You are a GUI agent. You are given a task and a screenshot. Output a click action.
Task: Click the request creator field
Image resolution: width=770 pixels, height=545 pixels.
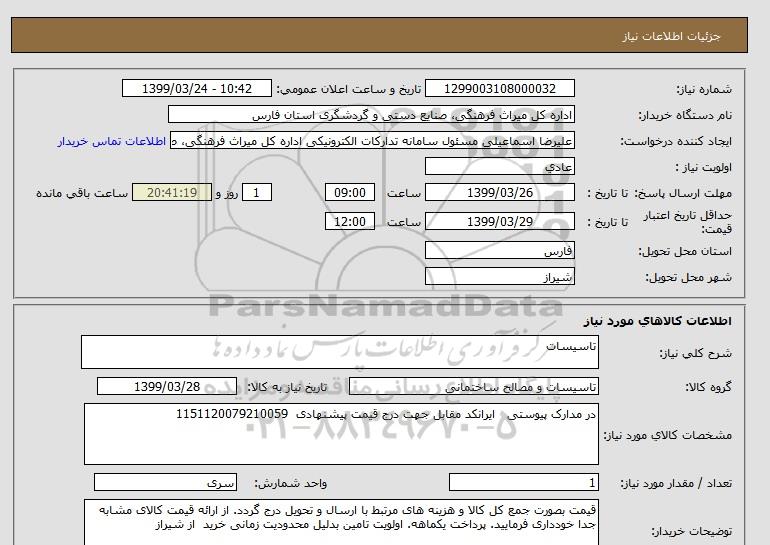pos(372,140)
